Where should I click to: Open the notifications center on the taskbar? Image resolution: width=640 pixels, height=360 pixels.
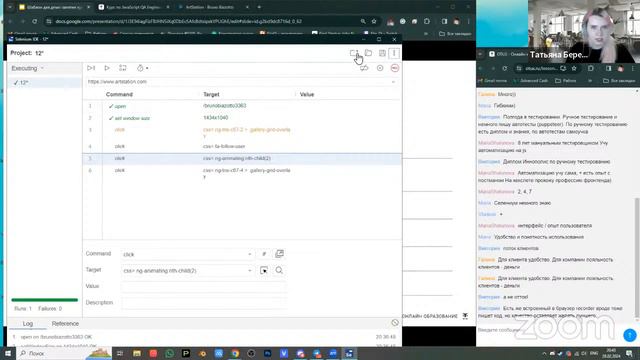pos(629,353)
